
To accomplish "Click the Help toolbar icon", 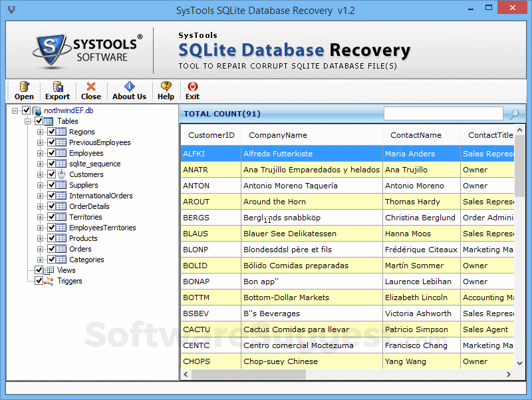I will point(166,87).
